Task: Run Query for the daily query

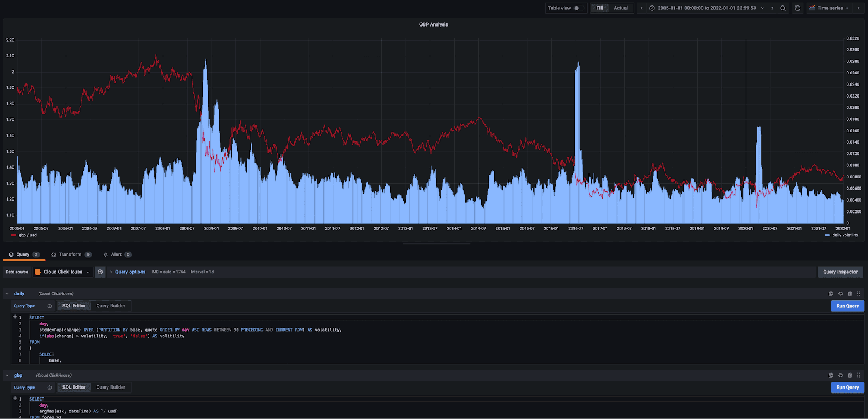Action: coord(847,306)
